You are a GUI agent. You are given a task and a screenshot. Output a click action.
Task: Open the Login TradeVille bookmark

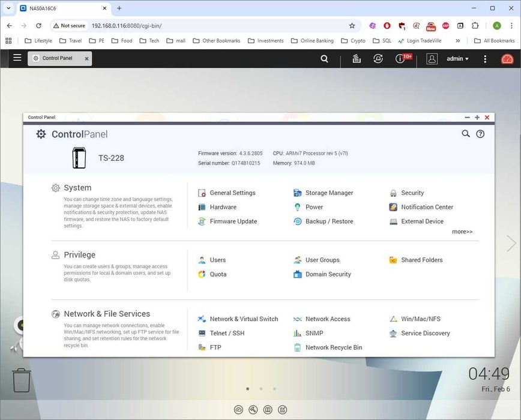point(420,41)
